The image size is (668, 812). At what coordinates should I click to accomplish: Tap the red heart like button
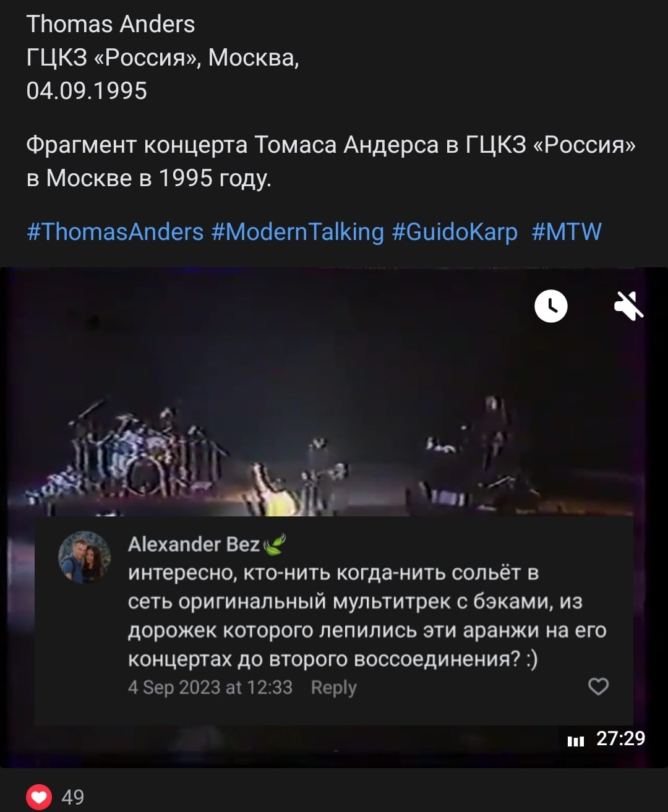[x=39, y=797]
